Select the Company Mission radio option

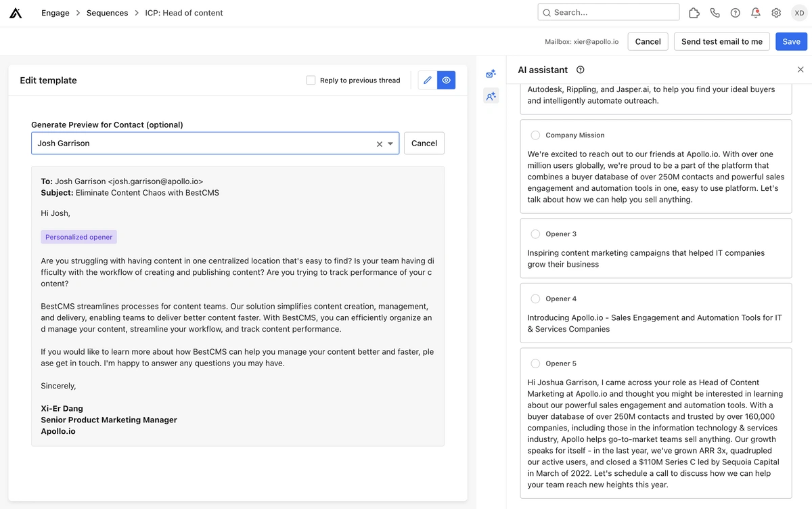coord(535,135)
